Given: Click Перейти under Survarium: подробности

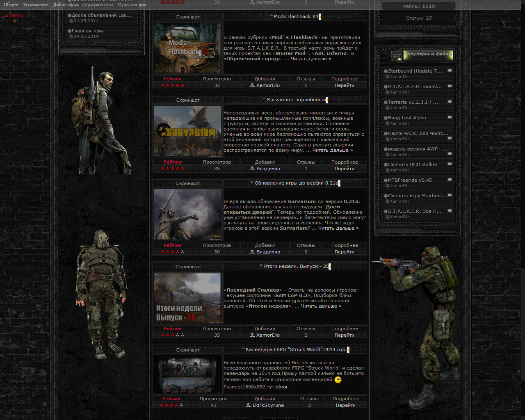Looking at the screenshot, I should 345,169.
